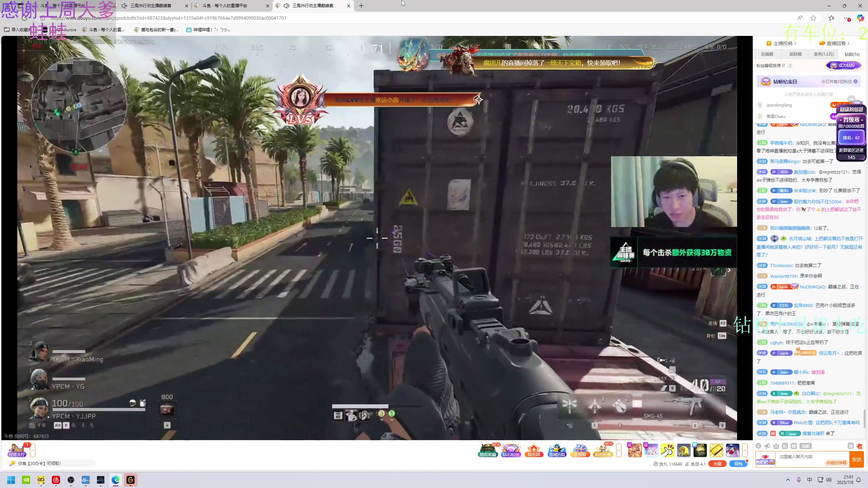This screenshot has width=868, height=488.
Task: Toggle the 滤 chat filter button
Action: tap(851, 446)
